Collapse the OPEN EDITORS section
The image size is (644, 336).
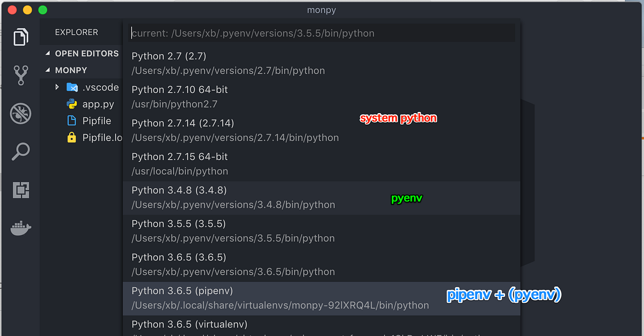pos(47,53)
